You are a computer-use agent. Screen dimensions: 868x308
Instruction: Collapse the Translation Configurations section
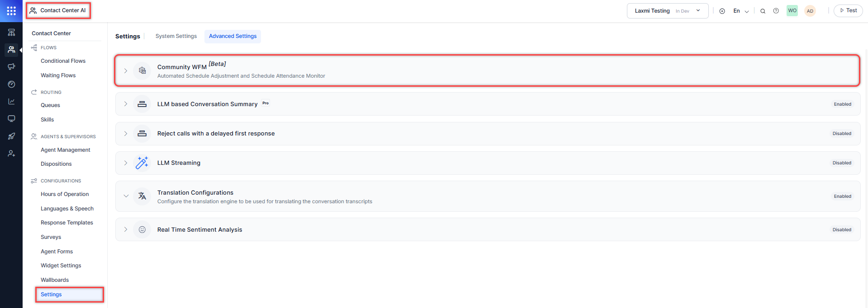(x=126, y=196)
